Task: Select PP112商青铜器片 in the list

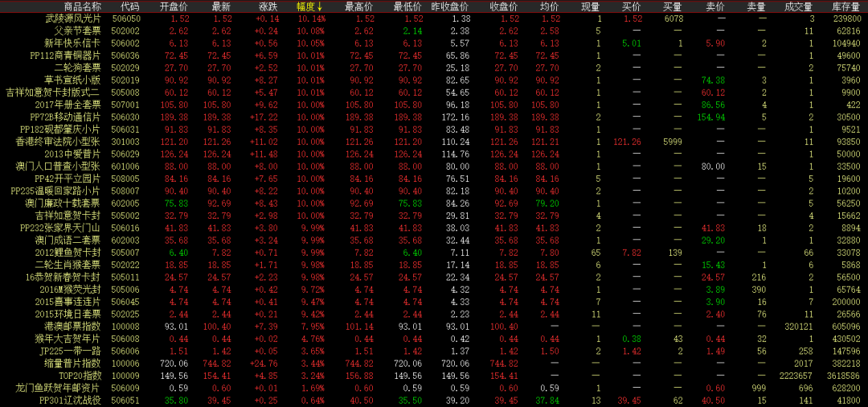Action: 66,55
